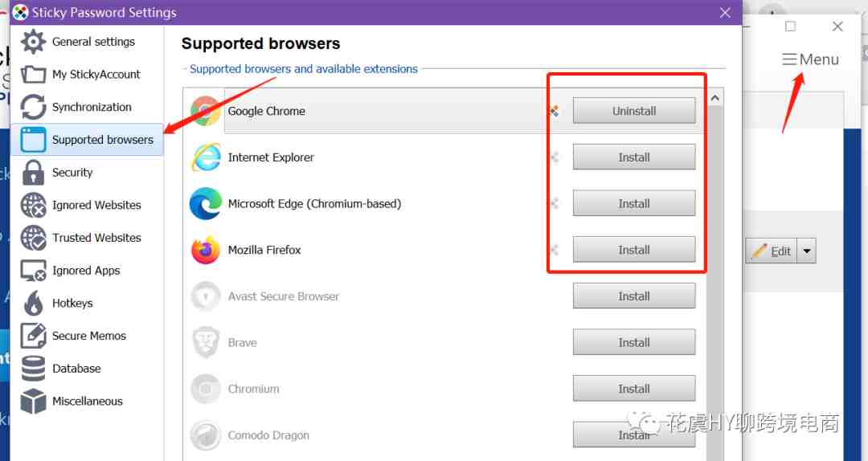Screen dimensions: 868x461
Task: Click the Ignored Websites globe icon
Action: pos(33,205)
